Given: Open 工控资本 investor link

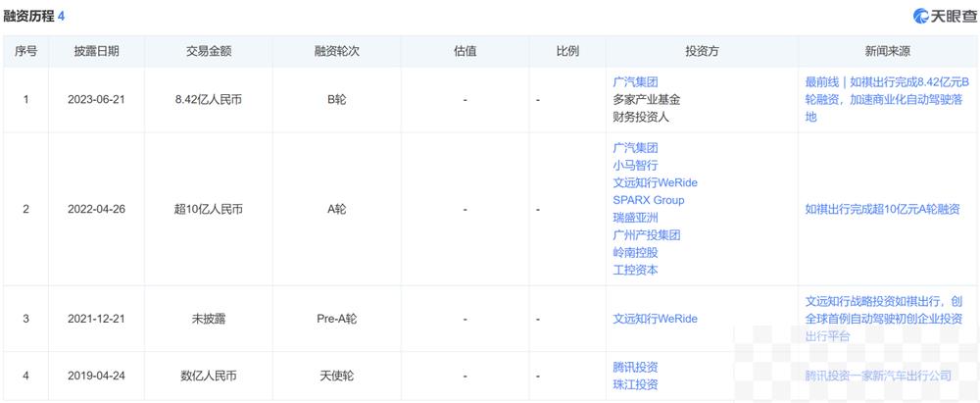Looking at the screenshot, I should click(636, 271).
